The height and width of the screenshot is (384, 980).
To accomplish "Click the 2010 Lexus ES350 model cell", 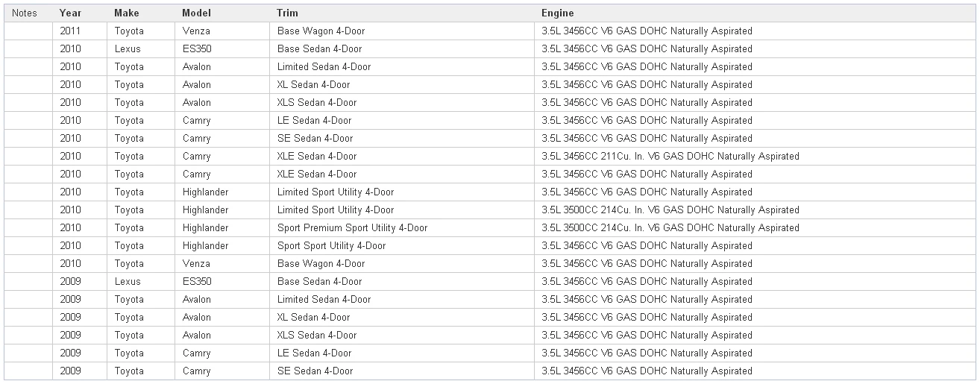I will tap(197, 49).
